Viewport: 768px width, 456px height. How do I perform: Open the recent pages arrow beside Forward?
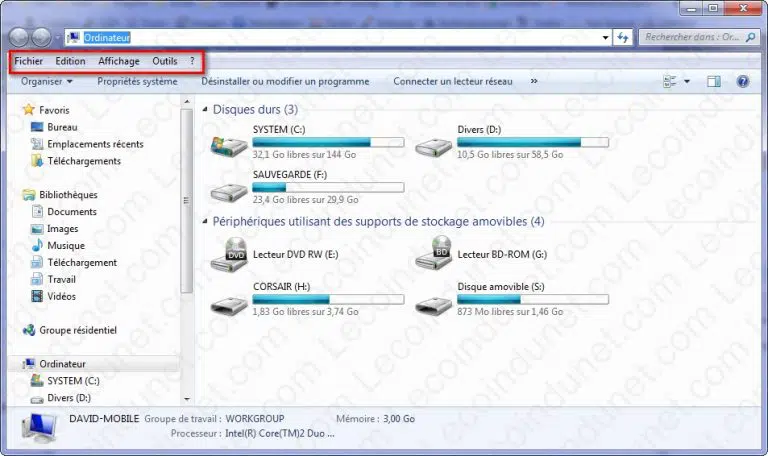(x=57, y=37)
